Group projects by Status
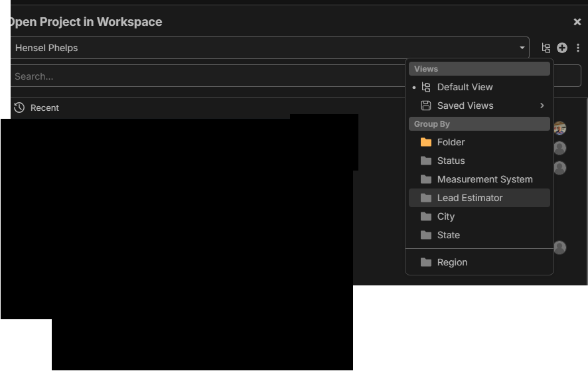 [x=451, y=161]
